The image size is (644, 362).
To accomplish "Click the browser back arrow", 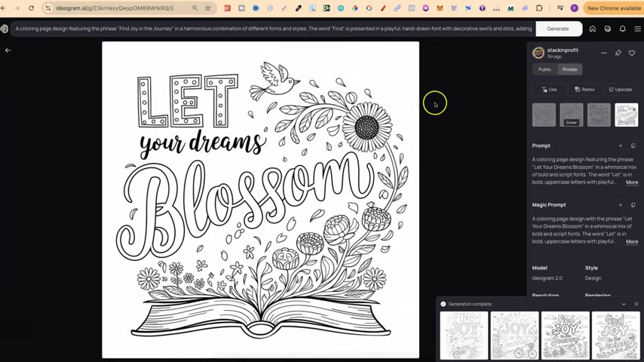I will [x=3, y=8].
